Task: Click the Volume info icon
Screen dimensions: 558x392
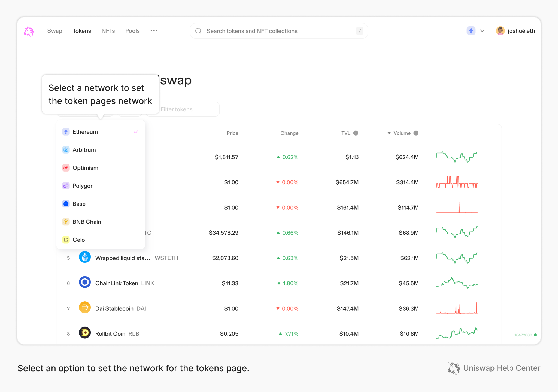Action: (x=416, y=133)
